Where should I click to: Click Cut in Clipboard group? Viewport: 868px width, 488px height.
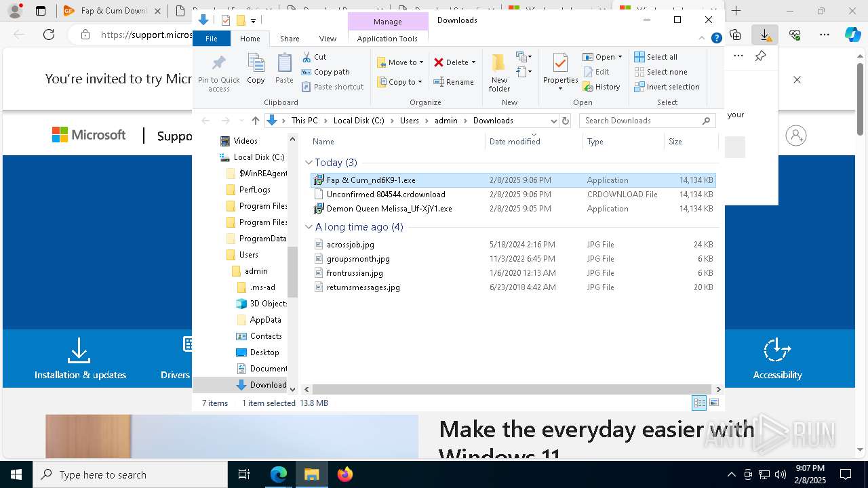[314, 57]
